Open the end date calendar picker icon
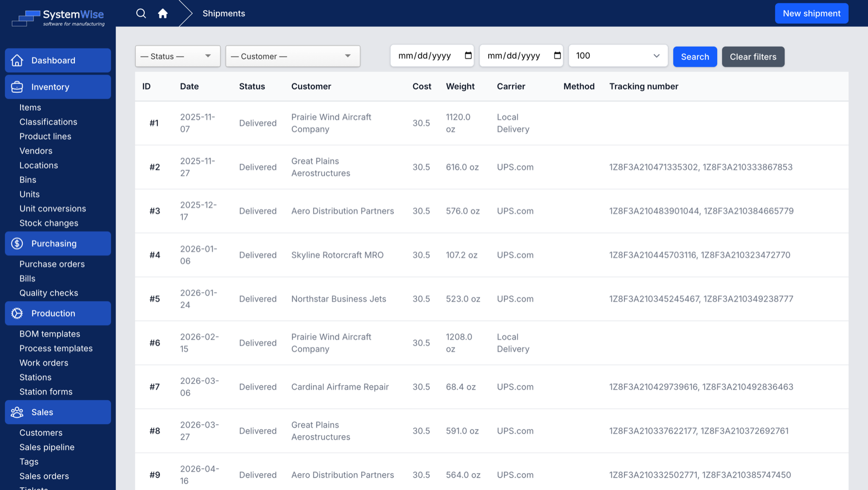The height and width of the screenshot is (490, 868). pyautogui.click(x=557, y=55)
